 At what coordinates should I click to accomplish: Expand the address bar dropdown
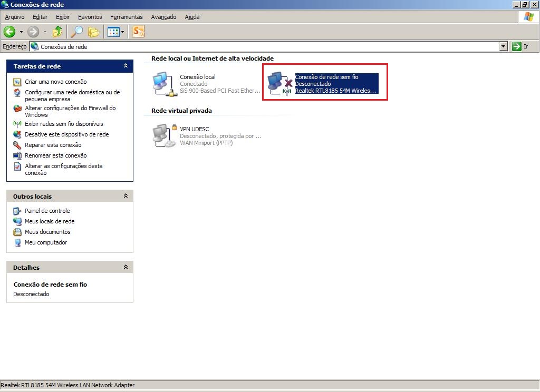pyautogui.click(x=503, y=46)
